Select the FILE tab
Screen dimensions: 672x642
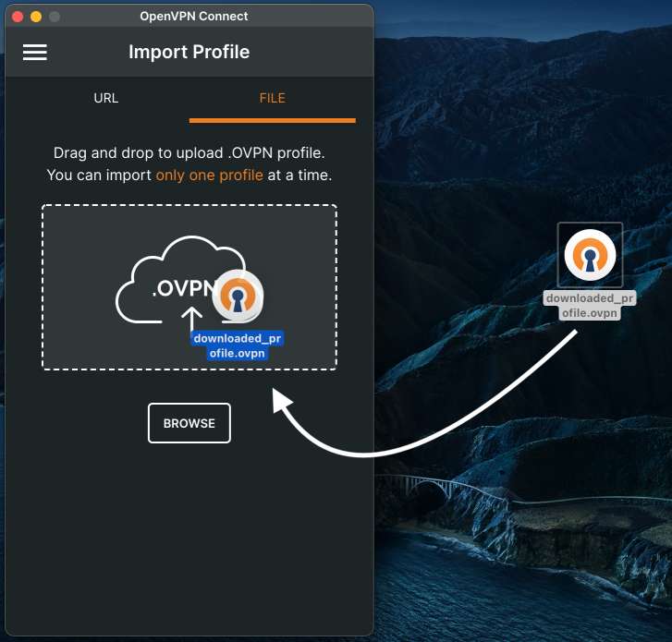(272, 98)
